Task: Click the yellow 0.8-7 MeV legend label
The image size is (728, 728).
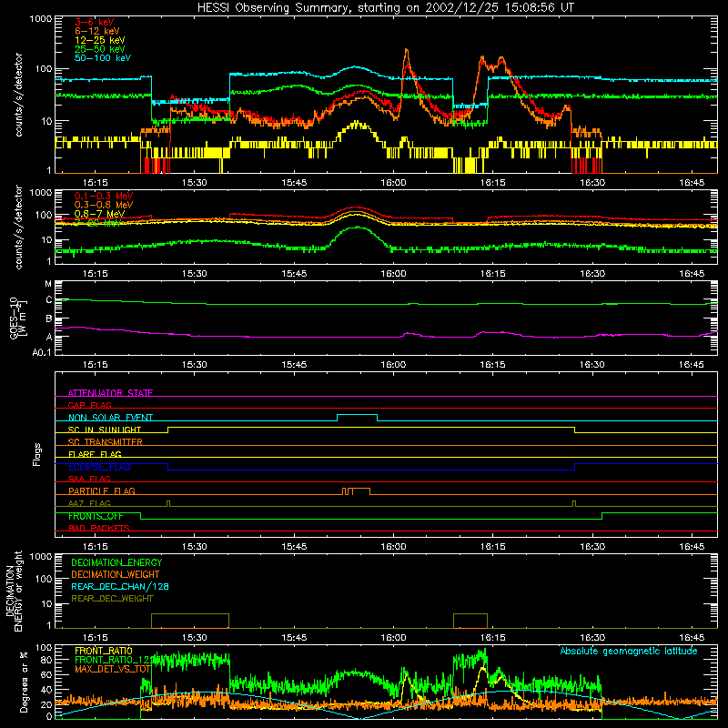Action: pyautogui.click(x=100, y=214)
